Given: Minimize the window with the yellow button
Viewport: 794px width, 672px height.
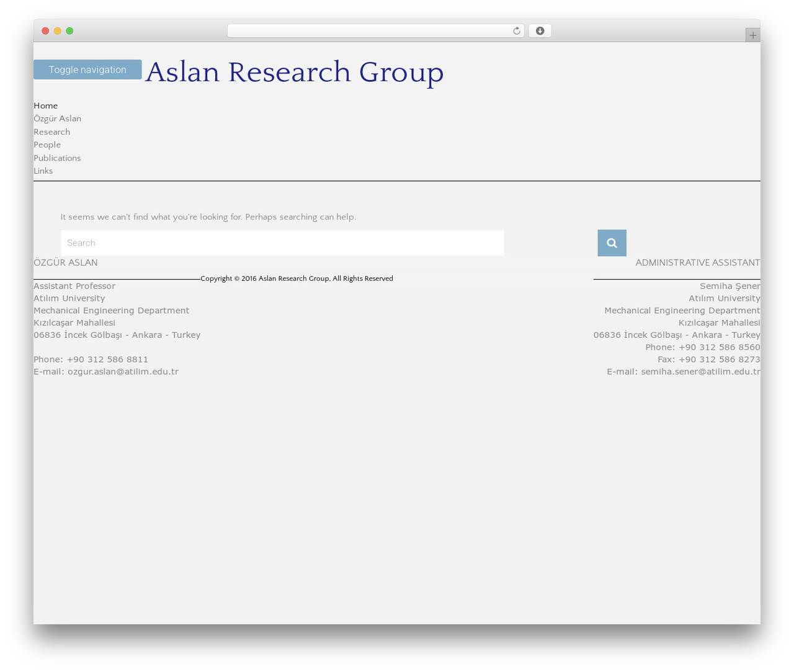Looking at the screenshot, I should coord(57,31).
